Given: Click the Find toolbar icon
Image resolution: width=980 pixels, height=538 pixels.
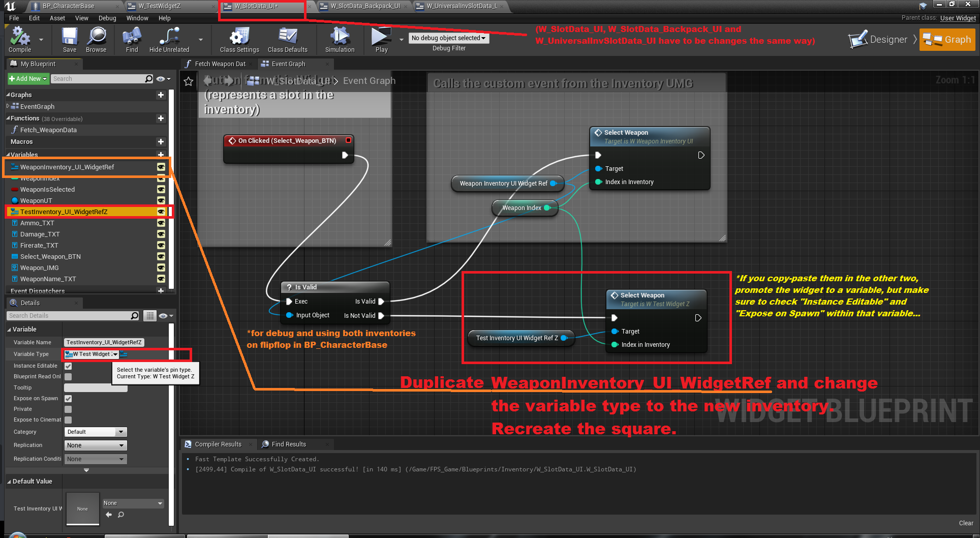Looking at the screenshot, I should 132,40.
